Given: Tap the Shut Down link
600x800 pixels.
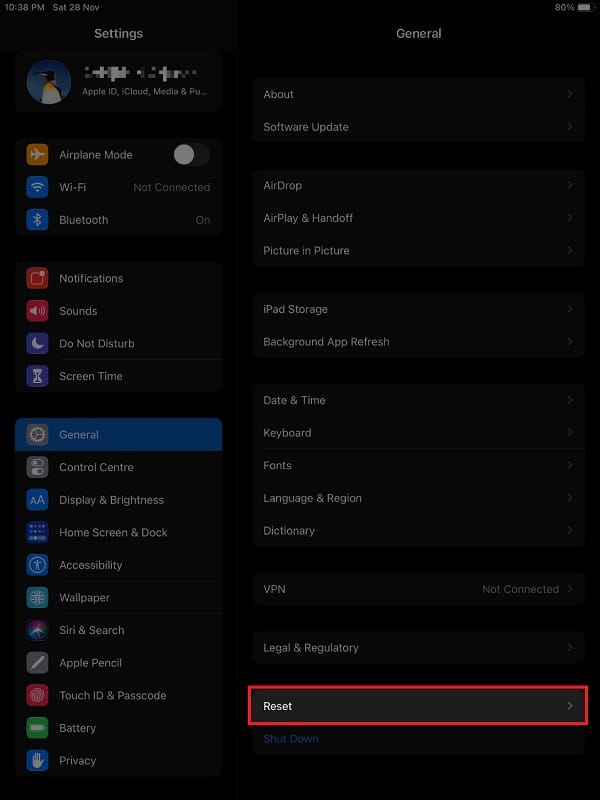Looking at the screenshot, I should coord(291,739).
